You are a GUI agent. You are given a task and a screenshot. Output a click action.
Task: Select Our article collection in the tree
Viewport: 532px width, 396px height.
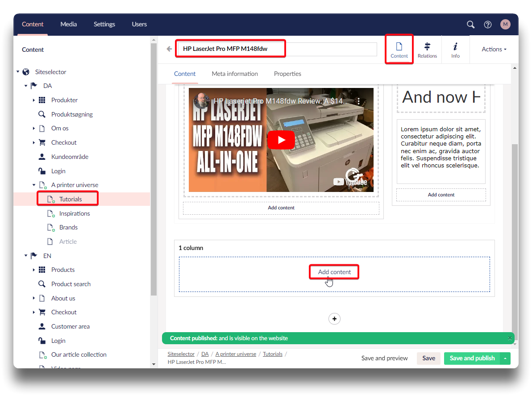[x=79, y=354]
